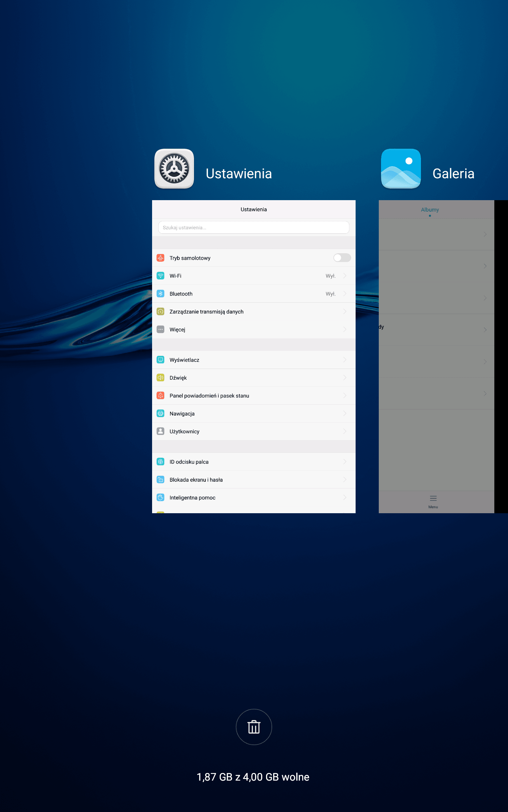Click the ID odcisku palca text
Image resolution: width=508 pixels, height=812 pixels.
pos(189,462)
